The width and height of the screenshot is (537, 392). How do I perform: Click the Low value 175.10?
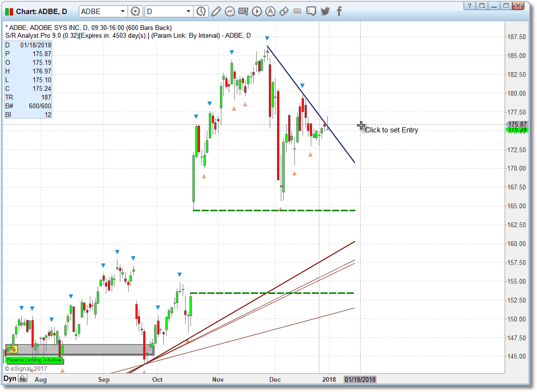(42, 80)
